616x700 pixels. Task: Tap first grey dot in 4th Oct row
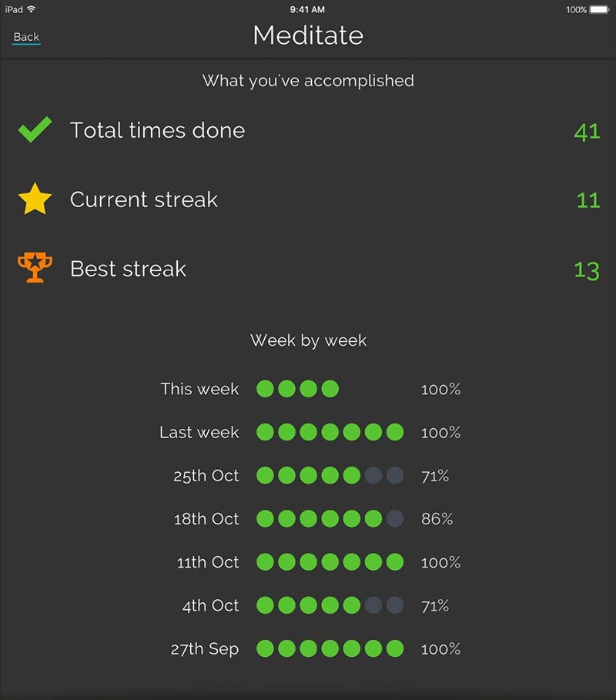pyautogui.click(x=373, y=606)
